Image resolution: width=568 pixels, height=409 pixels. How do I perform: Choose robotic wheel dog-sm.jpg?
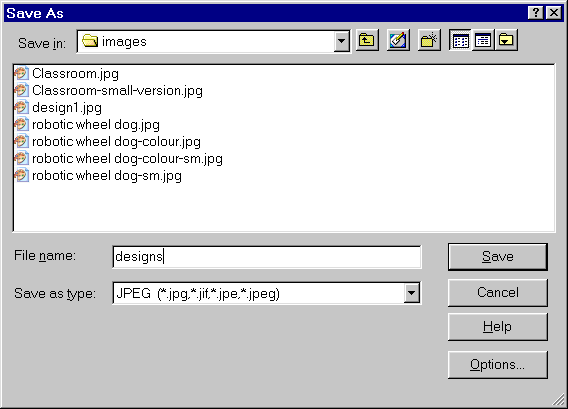106,176
